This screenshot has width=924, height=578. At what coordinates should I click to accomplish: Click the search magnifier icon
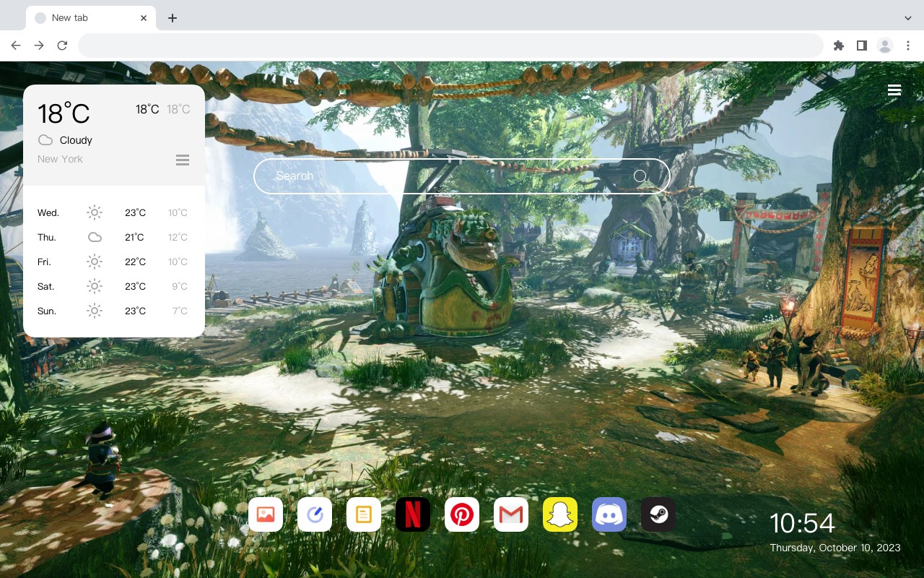point(640,176)
